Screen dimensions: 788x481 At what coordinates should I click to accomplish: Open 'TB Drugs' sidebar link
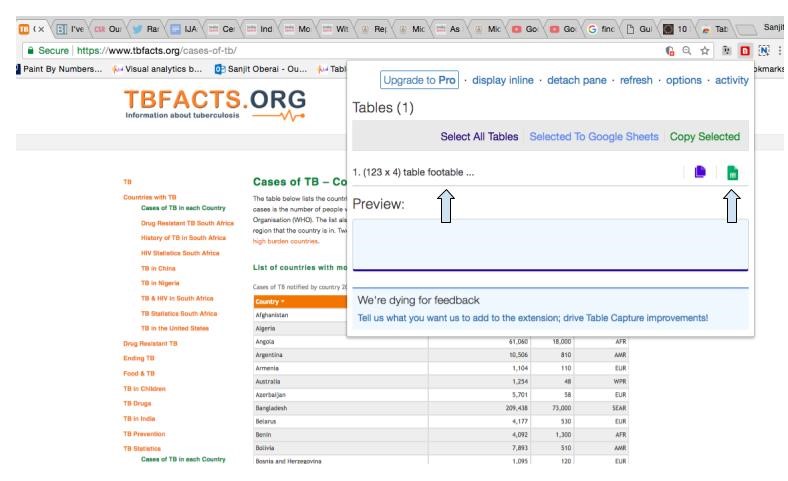point(137,403)
